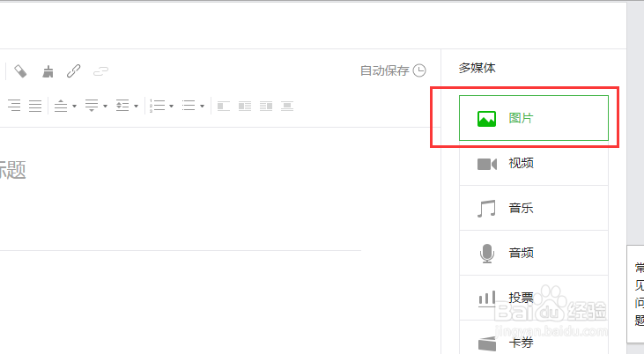The width and height of the screenshot is (644, 354).
Task: Insert an image via 图片
Action: point(534,118)
